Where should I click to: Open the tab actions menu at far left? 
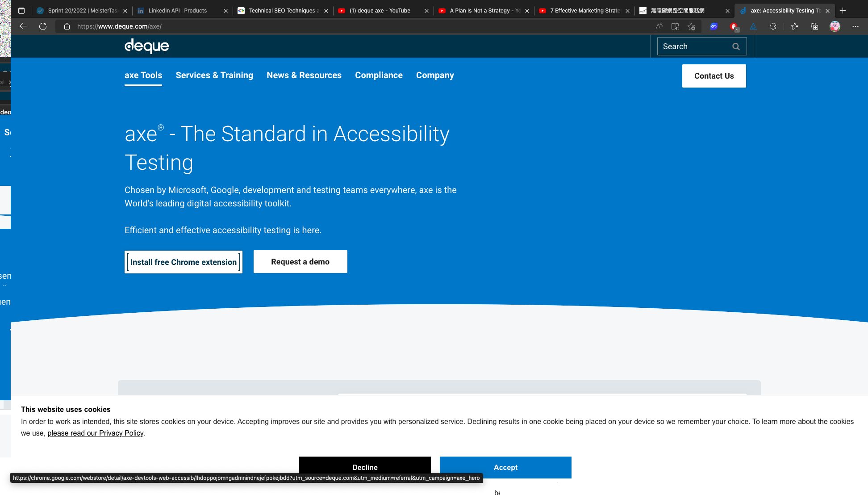(x=21, y=11)
